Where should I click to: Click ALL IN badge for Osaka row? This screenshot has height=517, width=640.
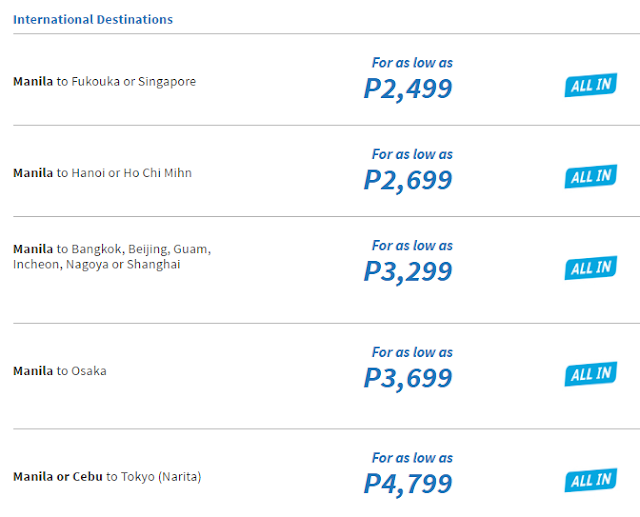[x=590, y=375]
